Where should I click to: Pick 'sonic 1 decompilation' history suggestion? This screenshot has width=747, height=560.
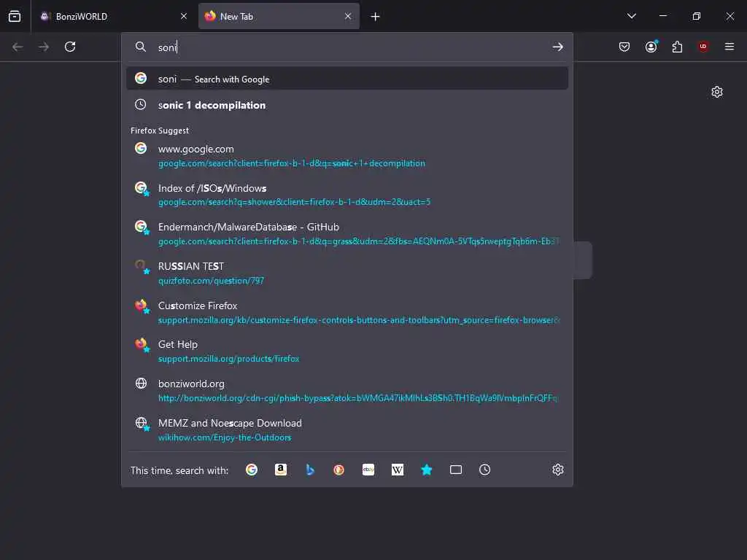(347, 105)
